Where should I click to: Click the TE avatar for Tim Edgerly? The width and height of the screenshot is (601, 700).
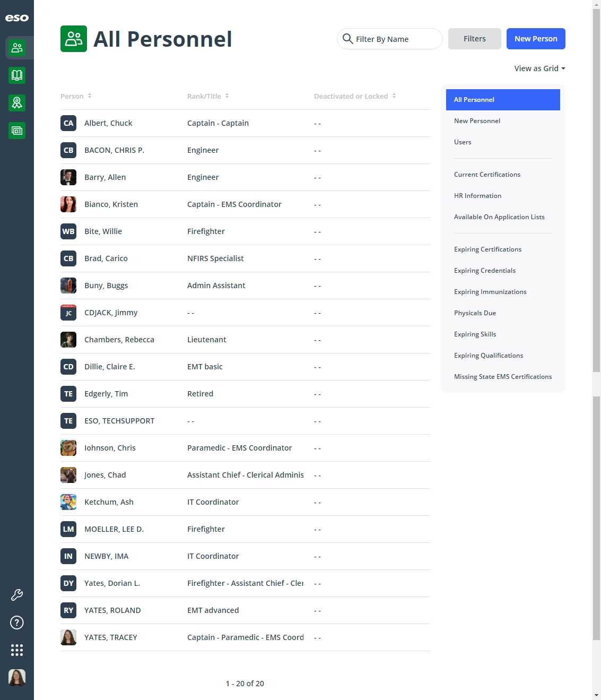click(x=68, y=394)
